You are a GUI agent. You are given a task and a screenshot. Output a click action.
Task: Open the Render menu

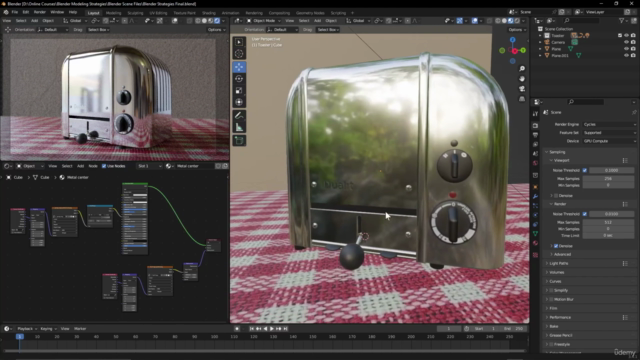[x=40, y=12]
